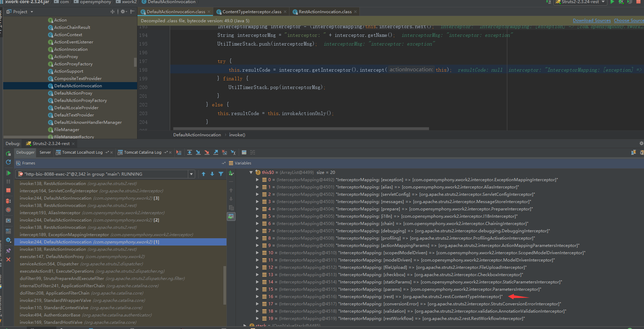Select the execute:147 DefaultActionProxy stack frame
Viewport: 644px width, 329px height.
51,257
